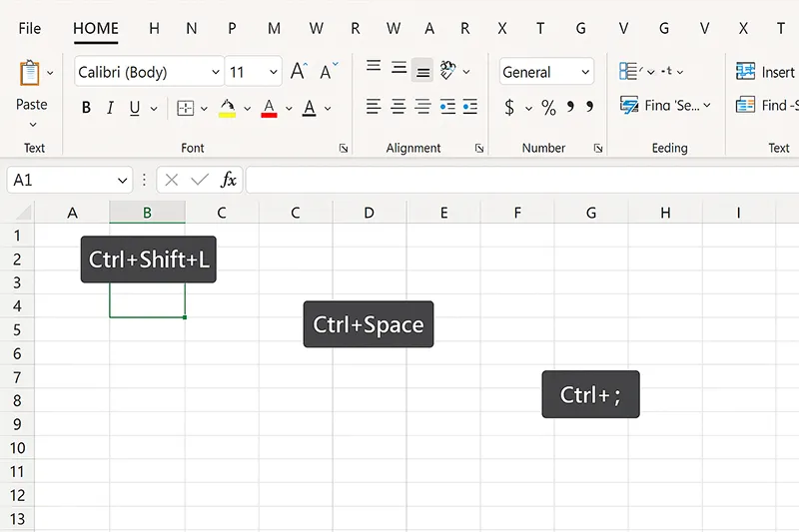This screenshot has height=532, width=799.
Task: Confirm the entry with the checkmark icon
Action: pyautogui.click(x=200, y=180)
